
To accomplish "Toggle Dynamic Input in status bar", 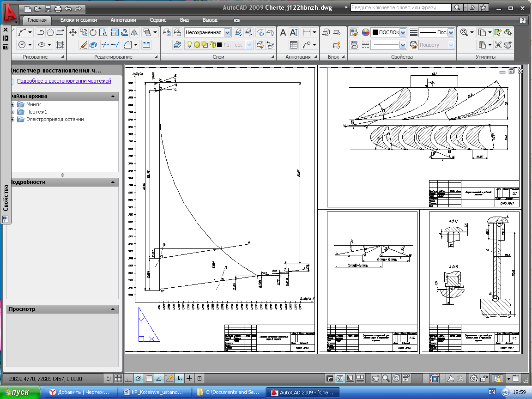I will (x=179, y=378).
